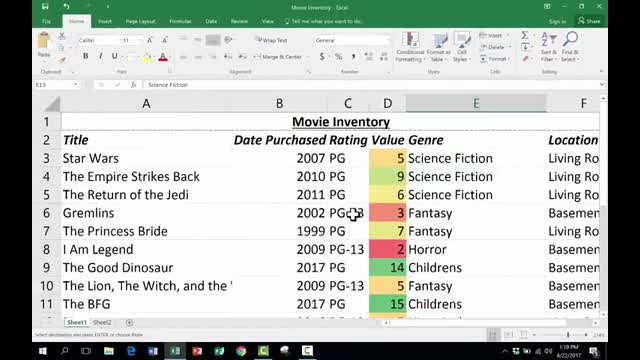The image size is (640, 360).
Task: Apply Comma Style format
Action: (353, 57)
